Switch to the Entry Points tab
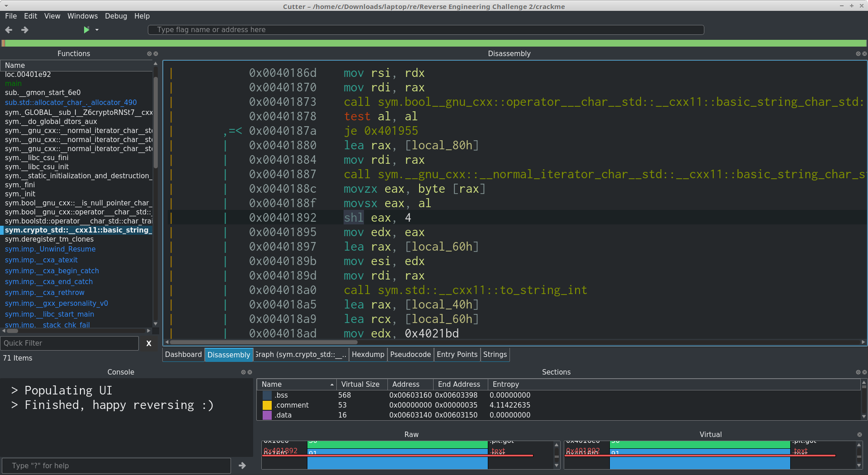This screenshot has height=475, width=868. click(x=457, y=355)
